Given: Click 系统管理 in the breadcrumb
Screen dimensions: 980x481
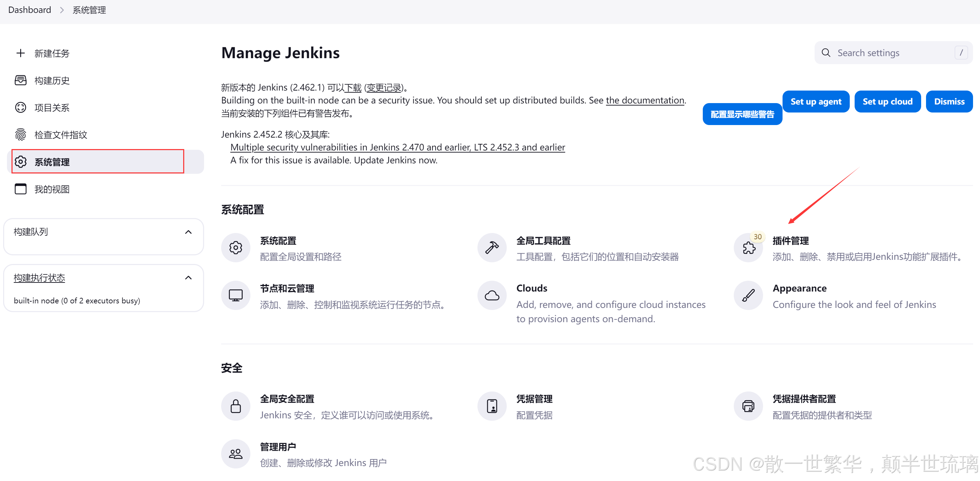Looking at the screenshot, I should (x=89, y=10).
